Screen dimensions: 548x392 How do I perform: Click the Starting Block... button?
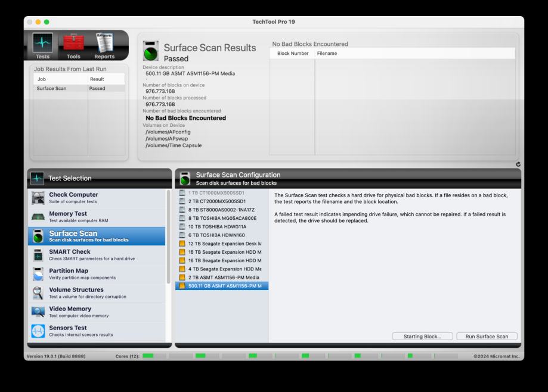422,337
